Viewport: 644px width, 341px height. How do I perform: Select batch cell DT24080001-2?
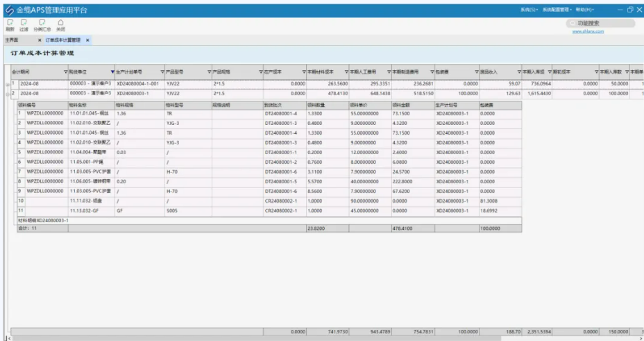coord(285,163)
